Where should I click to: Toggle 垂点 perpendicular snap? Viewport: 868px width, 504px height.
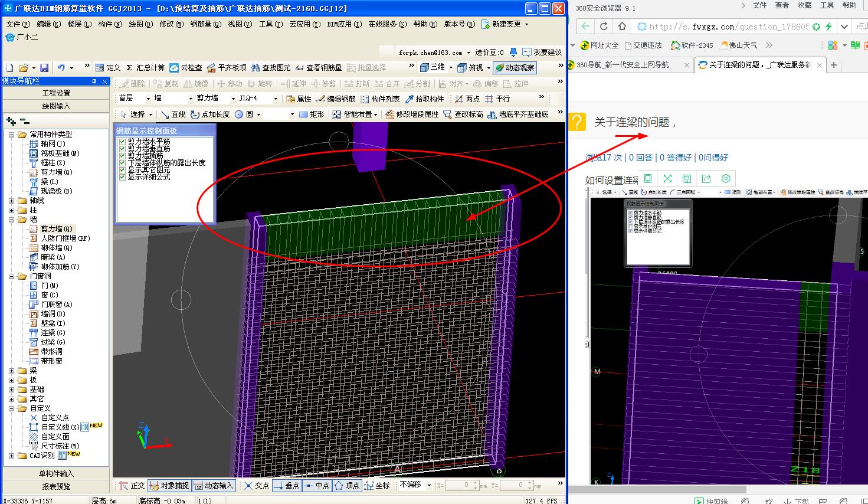(x=286, y=485)
